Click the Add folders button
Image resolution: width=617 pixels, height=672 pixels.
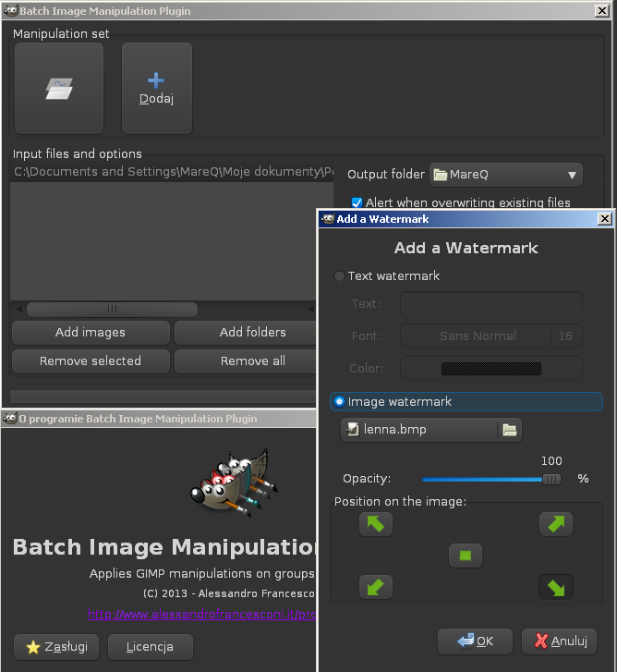[247, 333]
